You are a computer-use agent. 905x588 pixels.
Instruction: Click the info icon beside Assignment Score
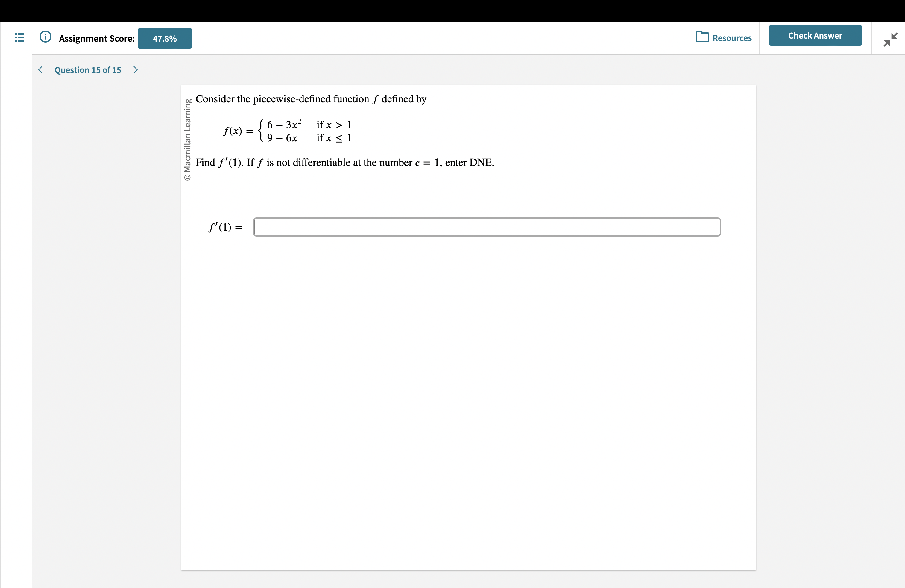pos(45,37)
